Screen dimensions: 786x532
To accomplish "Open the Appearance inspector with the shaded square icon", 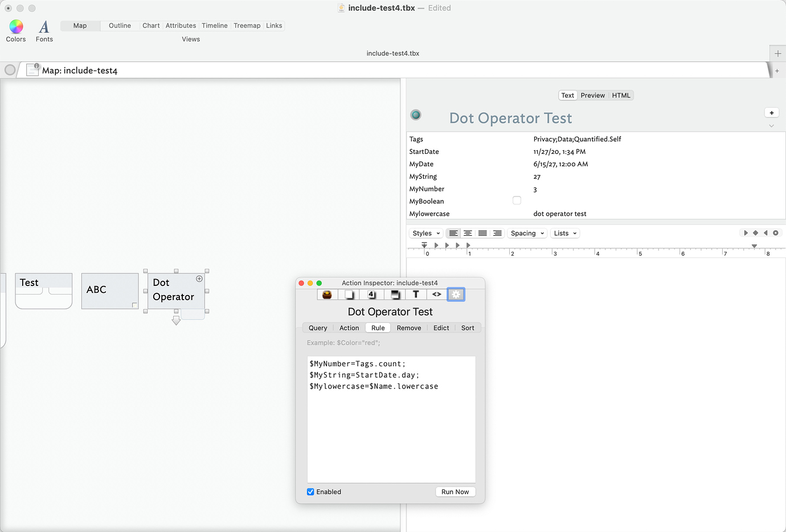I will [396, 294].
